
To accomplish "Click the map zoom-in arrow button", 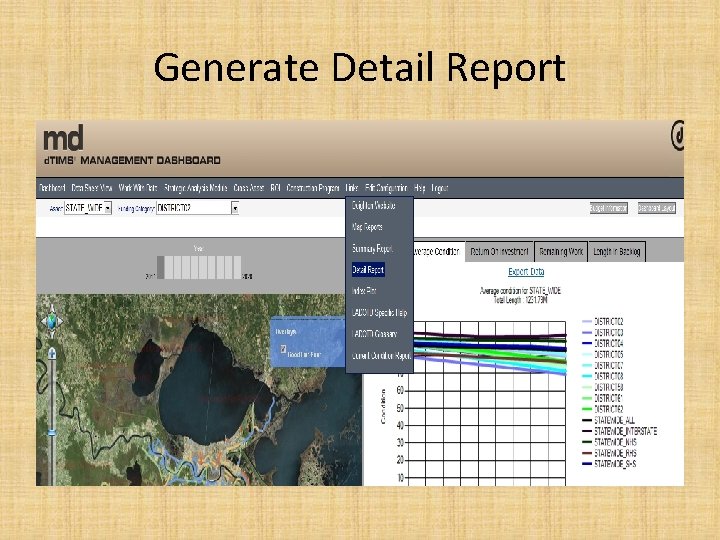I will tap(52, 354).
